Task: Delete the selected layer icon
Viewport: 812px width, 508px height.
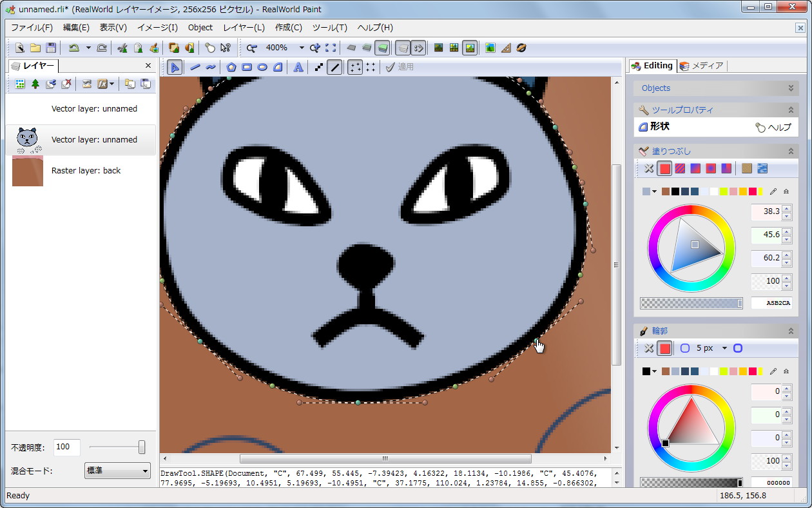Action: (66, 84)
